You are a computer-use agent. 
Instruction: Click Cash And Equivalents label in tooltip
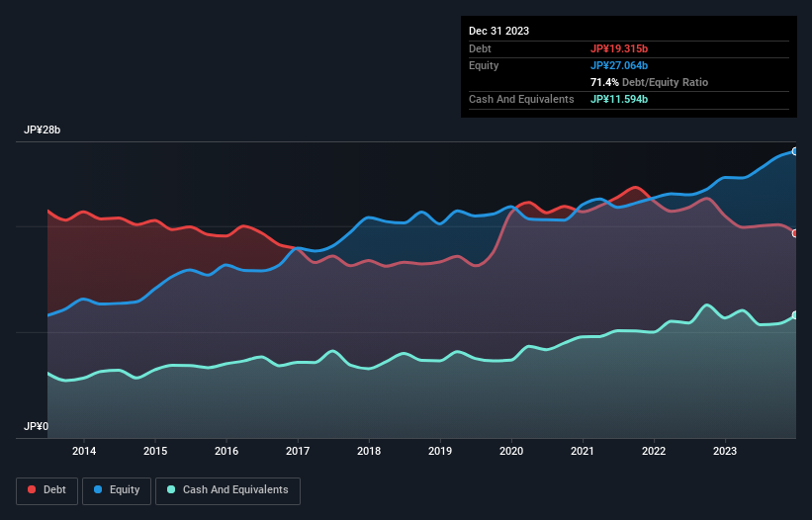click(521, 99)
